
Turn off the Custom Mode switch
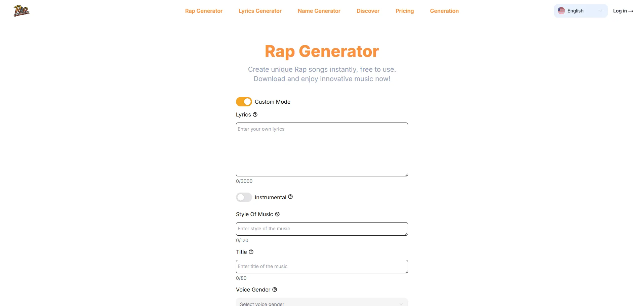tap(244, 102)
